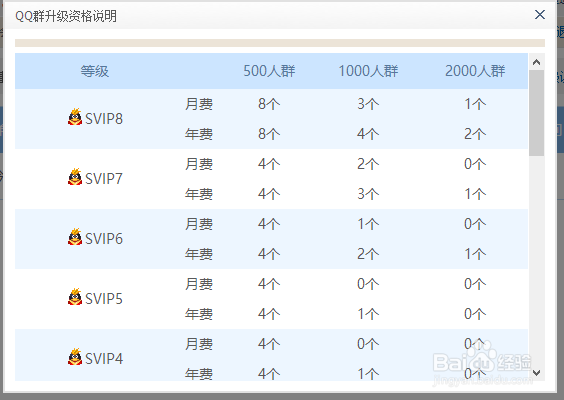Click SVIP8 月费 500人群 value 8个
This screenshot has height=400, width=564.
point(269,104)
